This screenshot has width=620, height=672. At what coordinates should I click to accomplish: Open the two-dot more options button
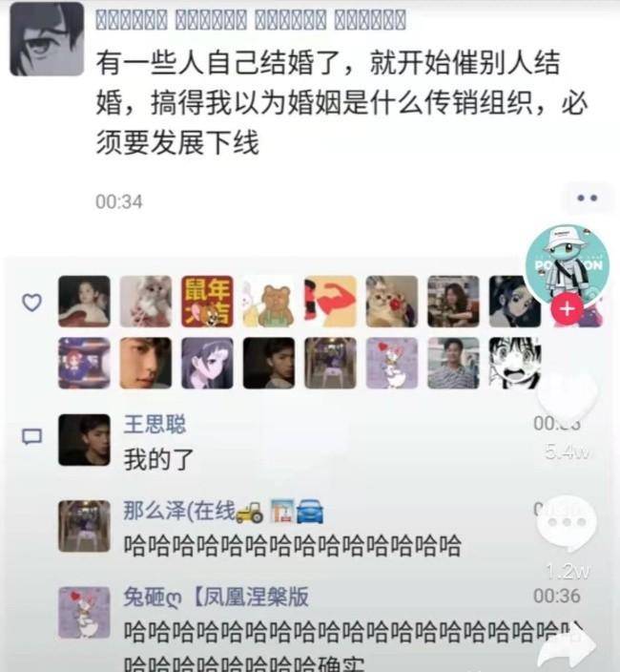[x=588, y=198]
